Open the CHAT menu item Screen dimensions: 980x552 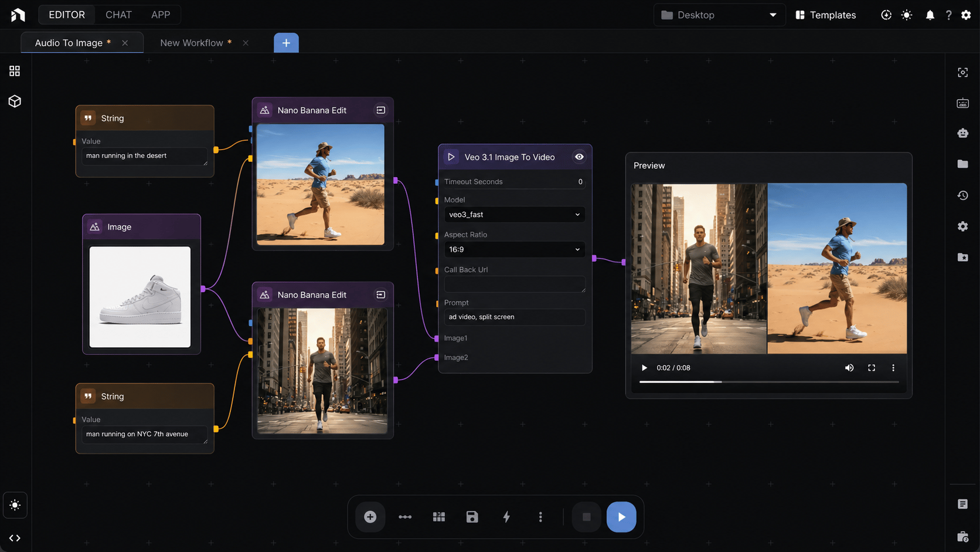pyautogui.click(x=118, y=15)
